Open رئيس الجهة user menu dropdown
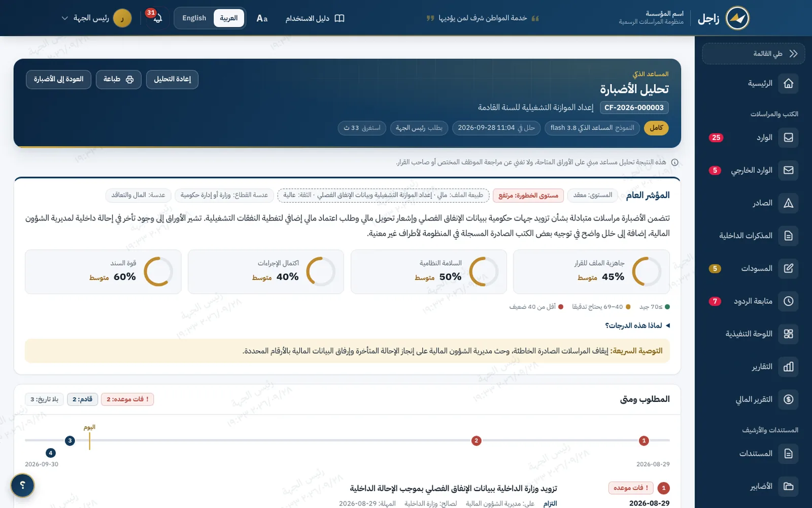 [x=96, y=18]
